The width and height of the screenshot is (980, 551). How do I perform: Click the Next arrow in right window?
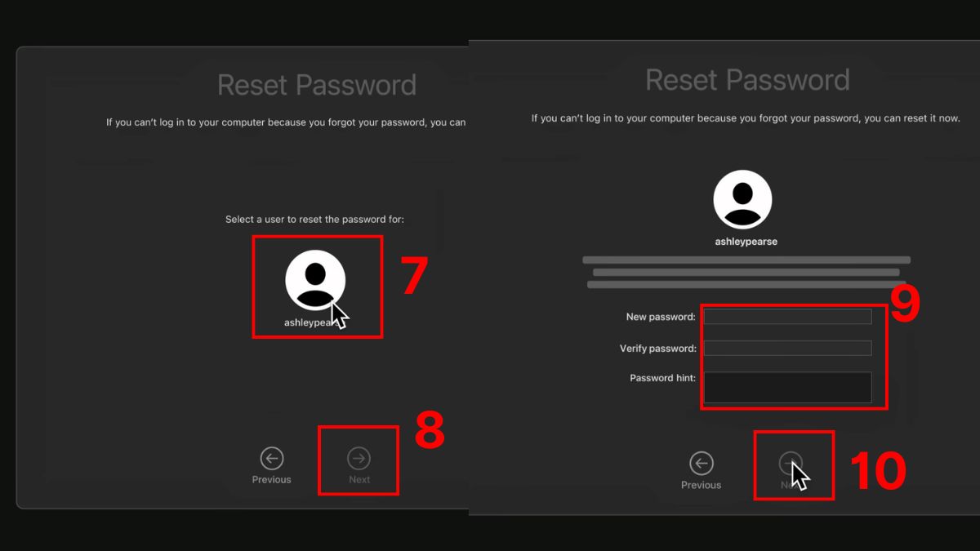pos(791,463)
